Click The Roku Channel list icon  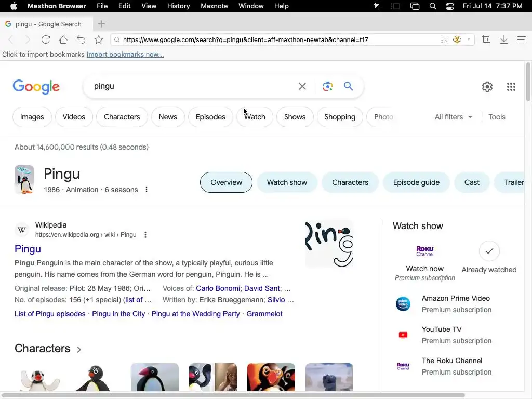click(403, 366)
